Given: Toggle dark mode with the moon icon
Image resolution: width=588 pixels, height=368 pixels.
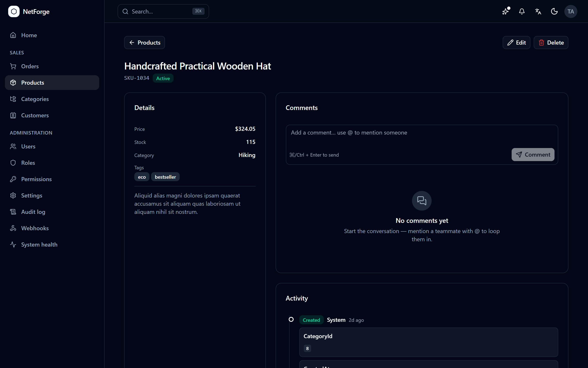Looking at the screenshot, I should coord(555,11).
